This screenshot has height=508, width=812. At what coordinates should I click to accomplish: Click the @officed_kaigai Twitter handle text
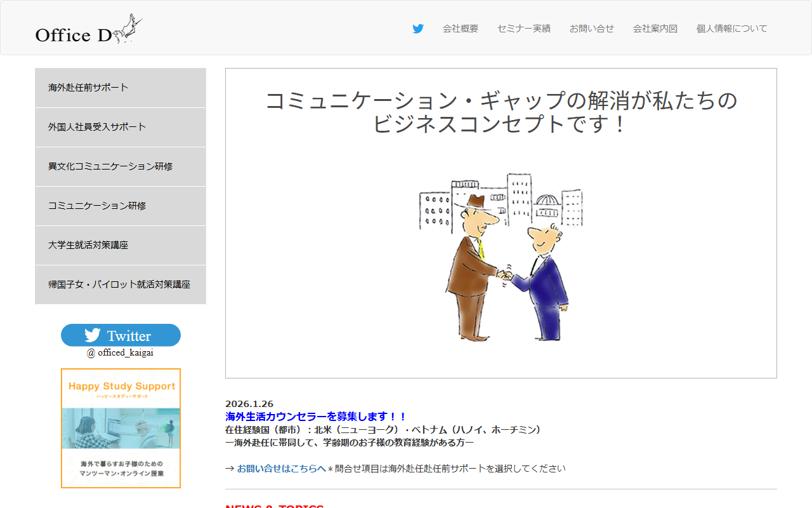click(121, 352)
